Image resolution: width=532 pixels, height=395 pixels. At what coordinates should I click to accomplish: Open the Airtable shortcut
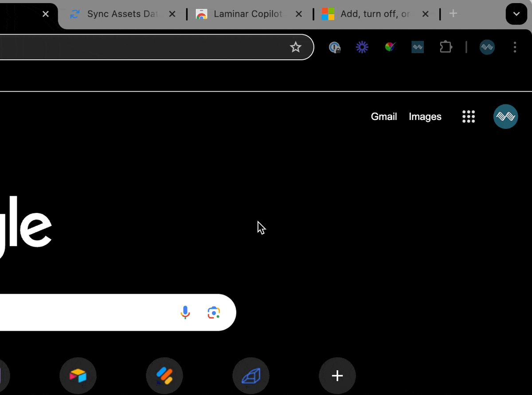pyautogui.click(x=78, y=376)
